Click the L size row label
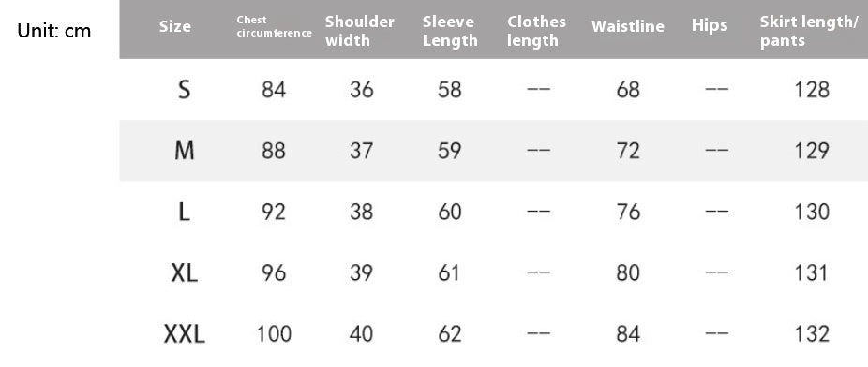The image size is (868, 367). point(184,212)
